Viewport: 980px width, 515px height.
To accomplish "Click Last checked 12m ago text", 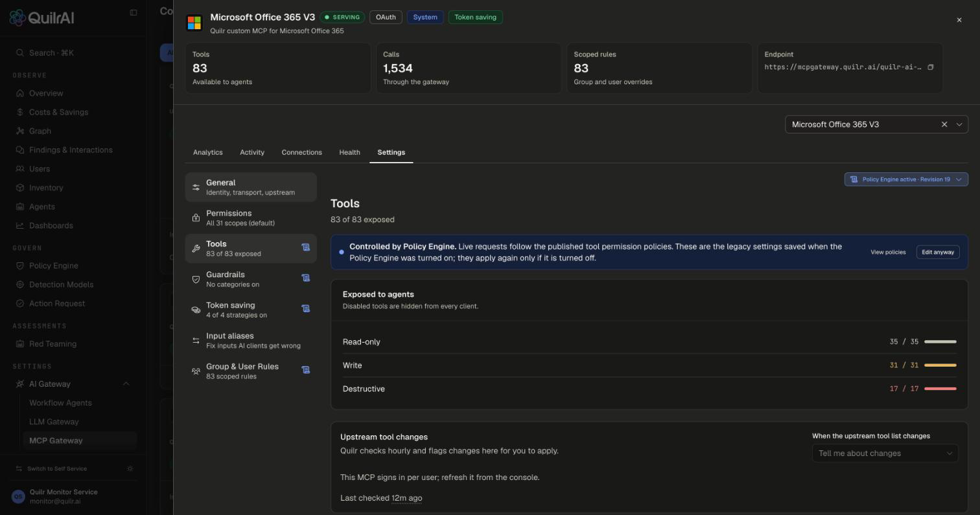I will pos(381,498).
